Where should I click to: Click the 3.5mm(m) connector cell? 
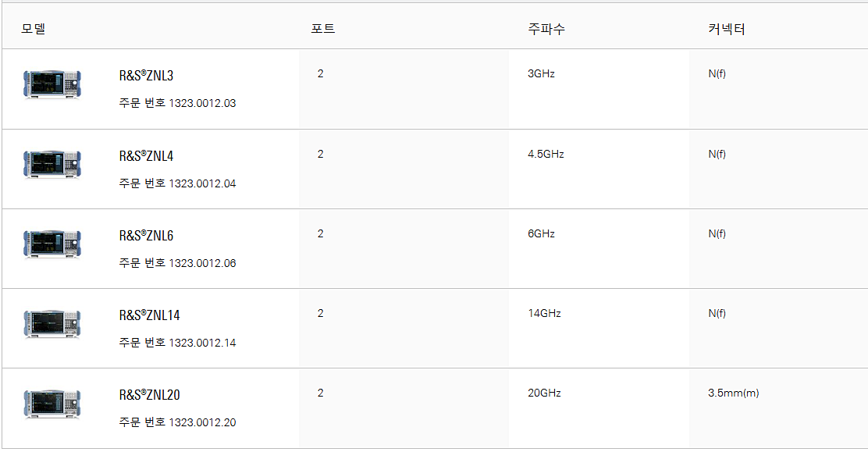pyautogui.click(x=734, y=393)
